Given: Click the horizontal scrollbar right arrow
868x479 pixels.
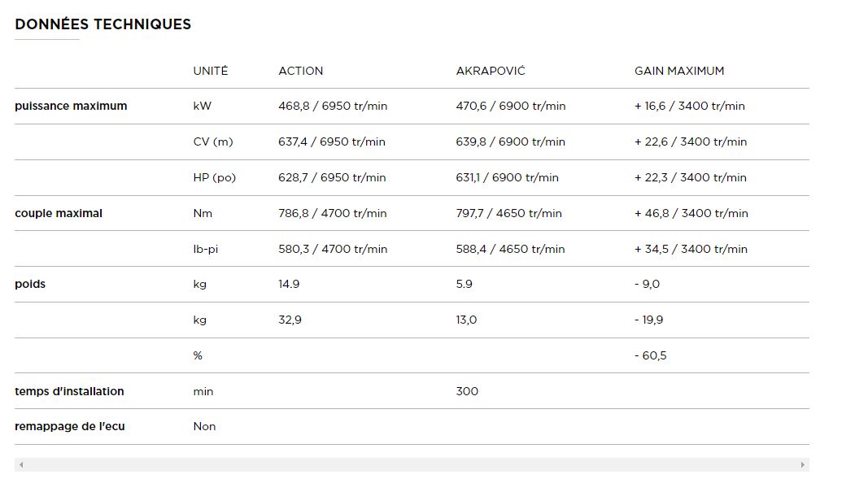Looking at the screenshot, I should [802, 465].
